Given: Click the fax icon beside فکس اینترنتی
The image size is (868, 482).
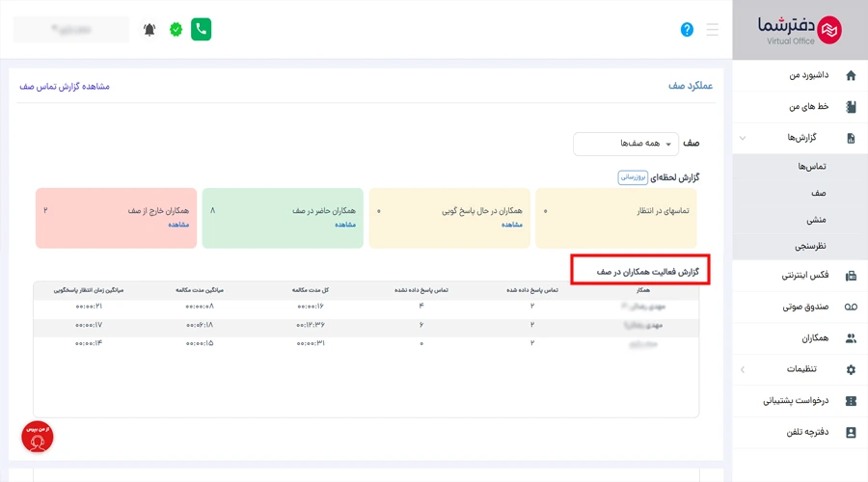Looking at the screenshot, I should (851, 276).
